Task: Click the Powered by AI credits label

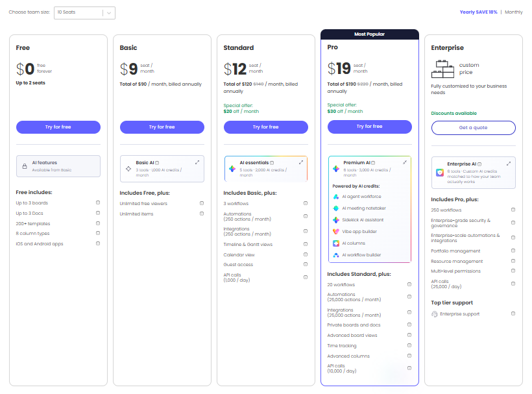Action: (x=356, y=186)
